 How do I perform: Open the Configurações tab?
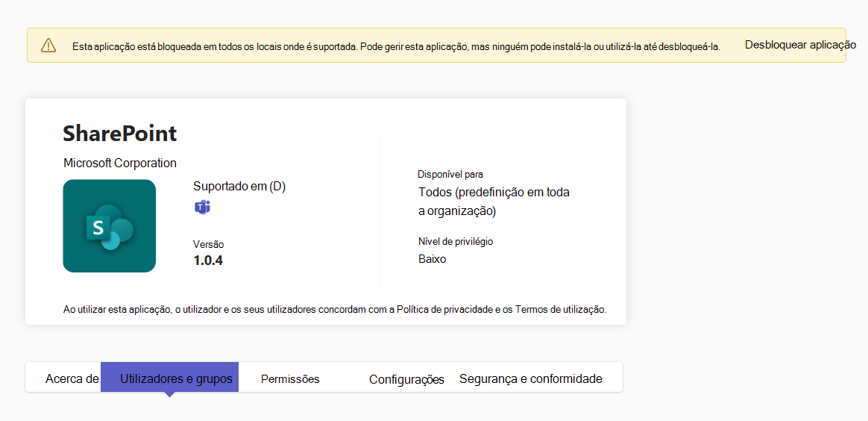pyautogui.click(x=407, y=380)
